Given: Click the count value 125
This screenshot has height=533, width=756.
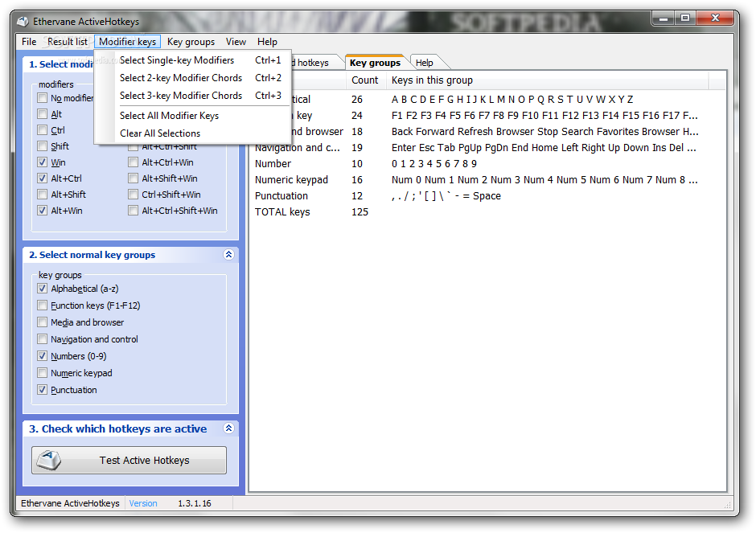Looking at the screenshot, I should (360, 212).
